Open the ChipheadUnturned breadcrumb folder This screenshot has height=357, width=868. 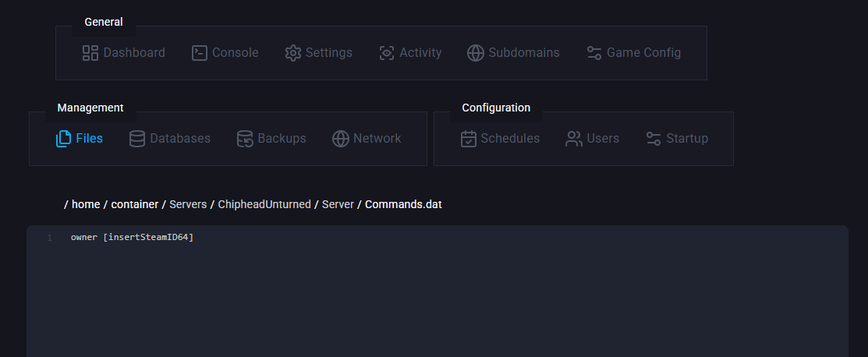[266, 204]
